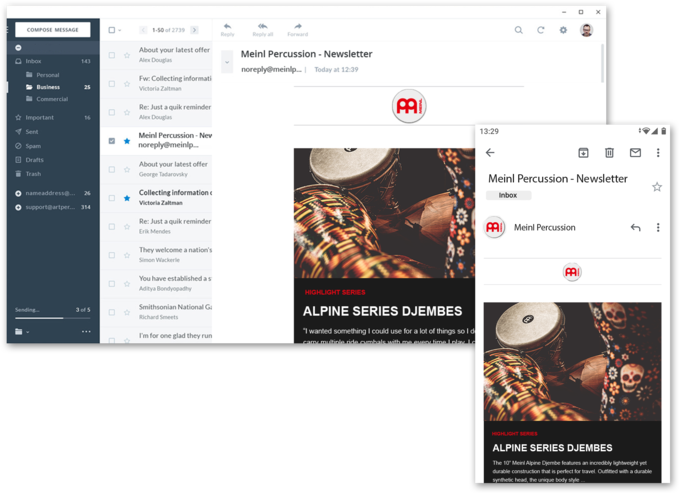Uncheck the selected Meinl Percussion email checkbox
The height and width of the screenshot is (494, 680).
(x=112, y=141)
